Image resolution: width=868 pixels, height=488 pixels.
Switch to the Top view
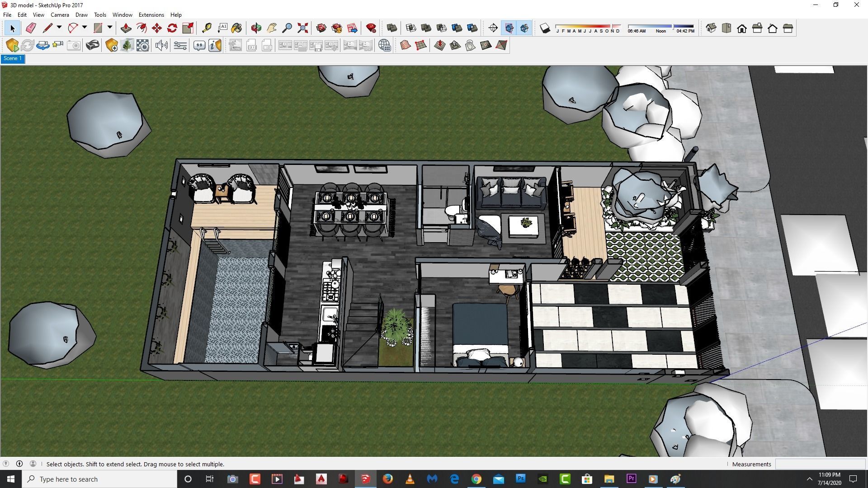click(x=726, y=28)
